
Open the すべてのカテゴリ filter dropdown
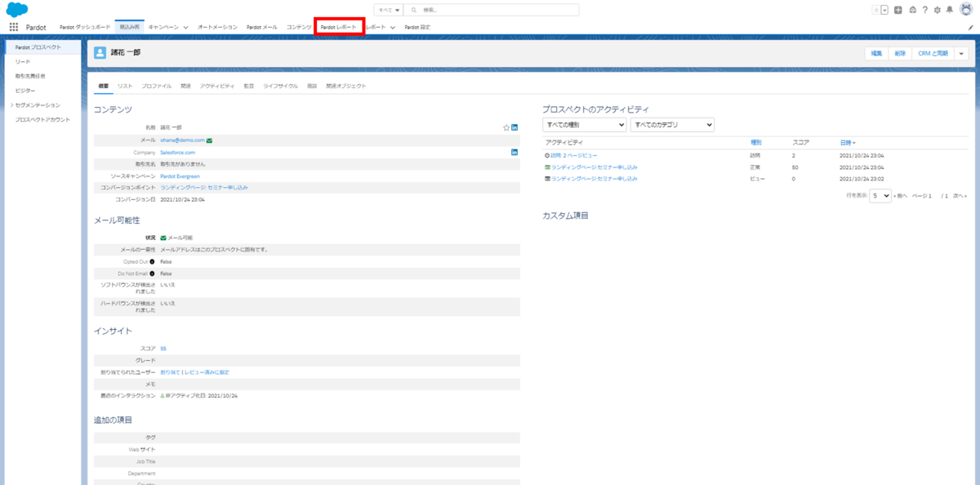tap(672, 125)
